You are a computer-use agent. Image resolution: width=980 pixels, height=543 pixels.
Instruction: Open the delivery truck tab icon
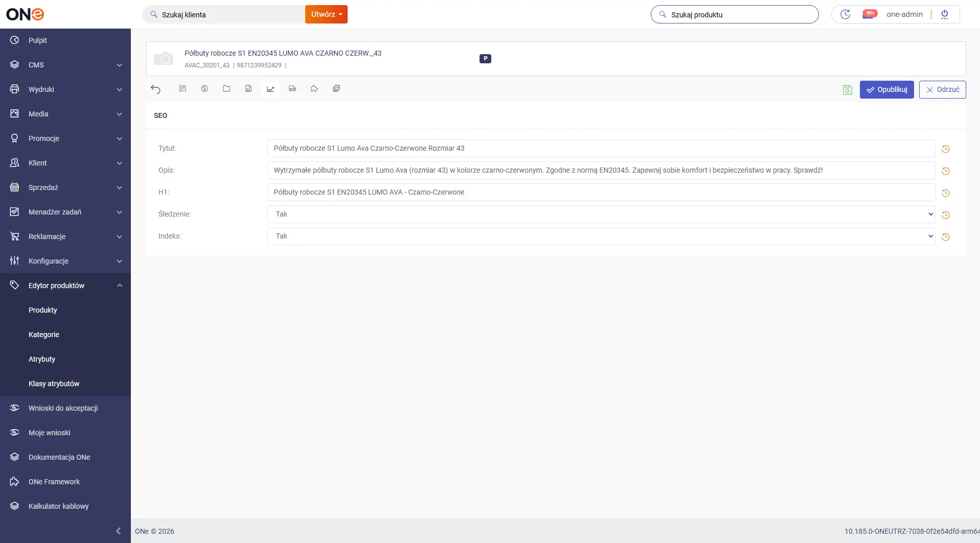(292, 89)
